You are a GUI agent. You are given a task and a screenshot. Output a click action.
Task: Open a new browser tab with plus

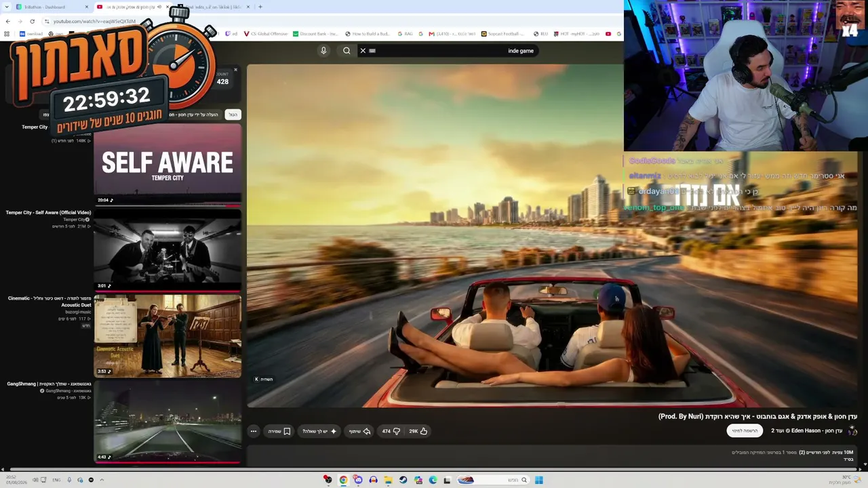tap(260, 7)
